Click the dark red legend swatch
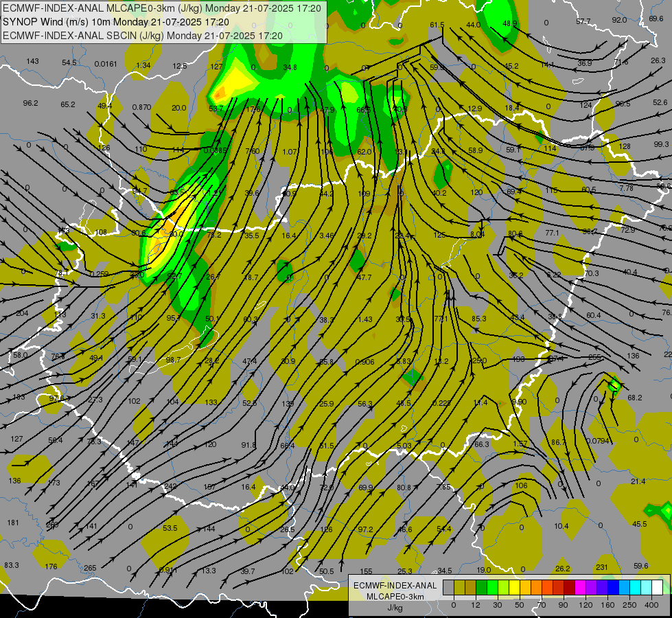The image size is (672, 618). tap(569, 587)
